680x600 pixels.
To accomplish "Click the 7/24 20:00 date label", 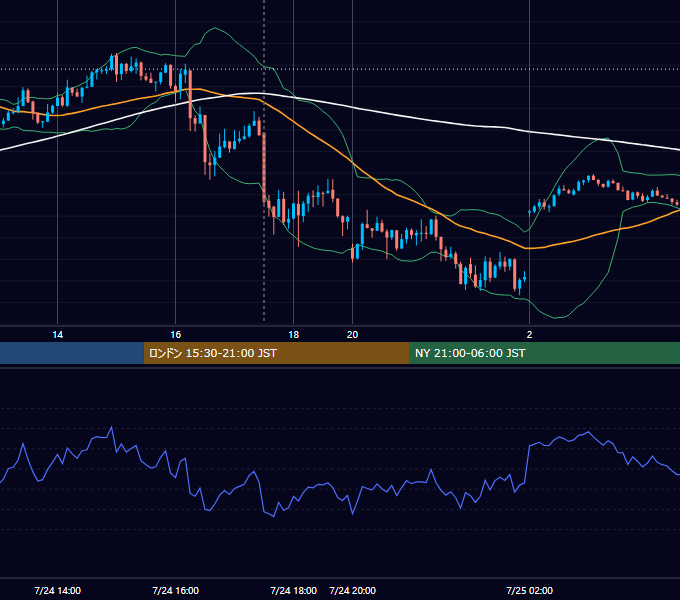I will coord(353,590).
